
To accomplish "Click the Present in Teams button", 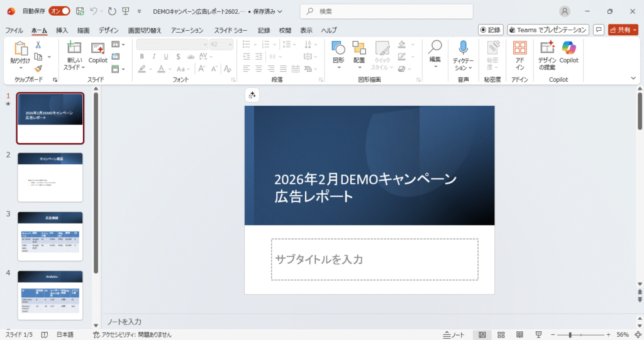I will [548, 30].
